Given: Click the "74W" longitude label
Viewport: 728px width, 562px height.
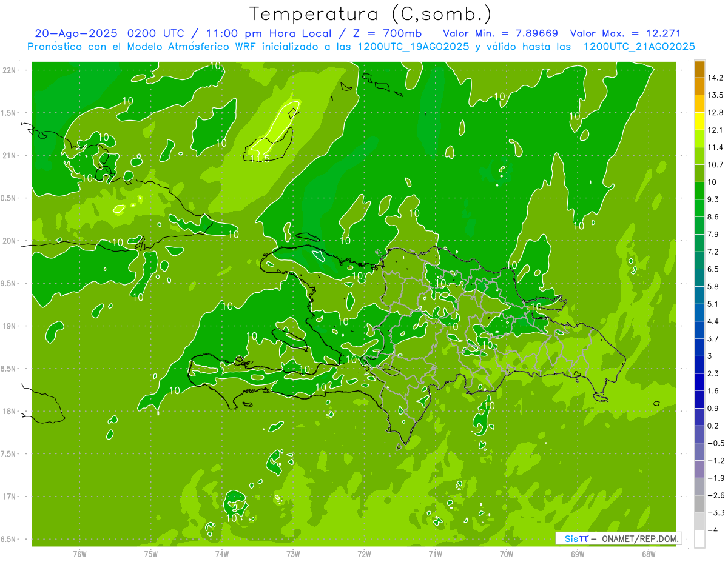Looking at the screenshot, I should pyautogui.click(x=222, y=554).
